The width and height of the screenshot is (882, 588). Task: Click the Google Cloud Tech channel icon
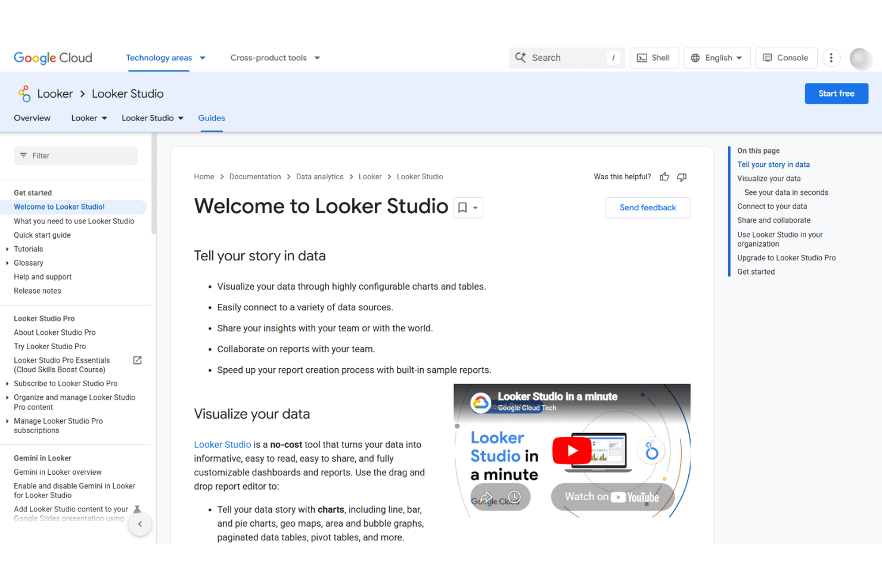tap(481, 403)
